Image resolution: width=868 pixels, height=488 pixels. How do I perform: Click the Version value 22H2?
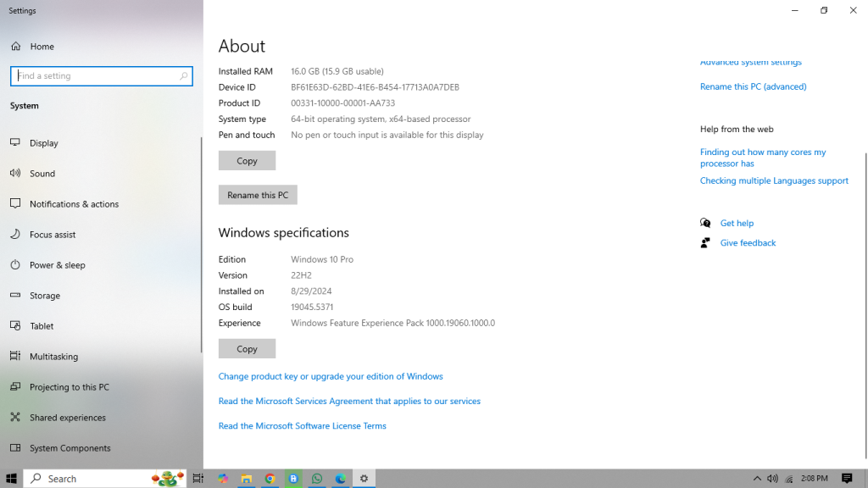pyautogui.click(x=301, y=275)
